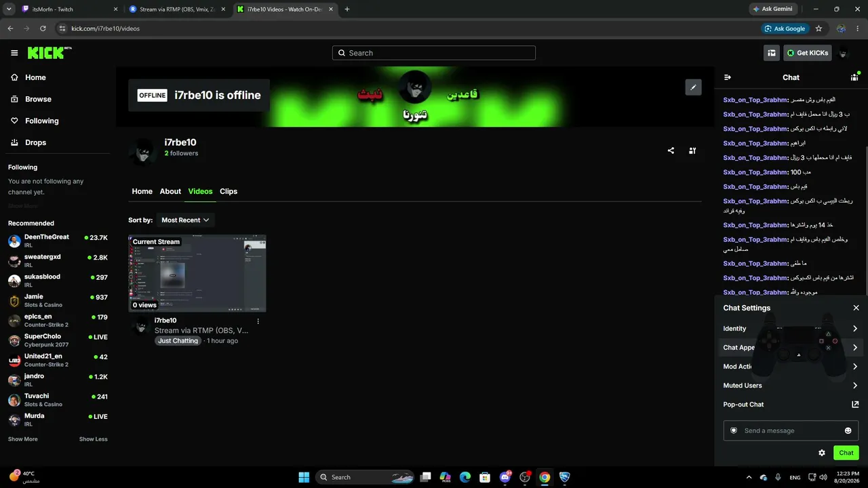Open Microsoft Store from the taskbar
This screenshot has width=868, height=488.
(x=485, y=477)
